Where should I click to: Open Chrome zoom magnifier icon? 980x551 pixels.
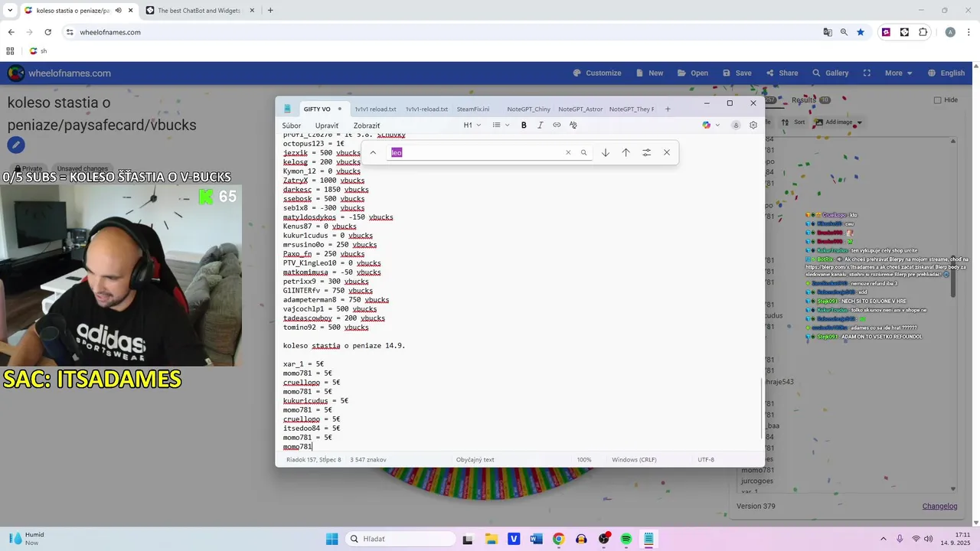click(844, 32)
